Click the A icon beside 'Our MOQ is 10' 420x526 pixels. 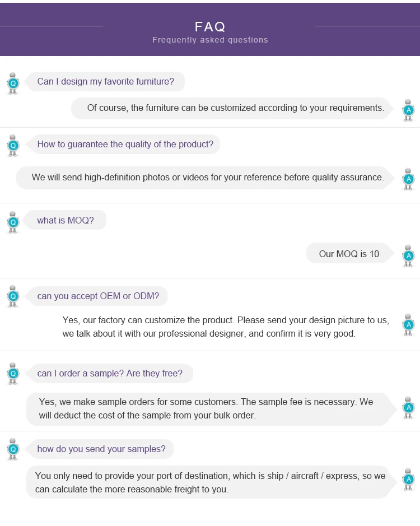click(408, 255)
